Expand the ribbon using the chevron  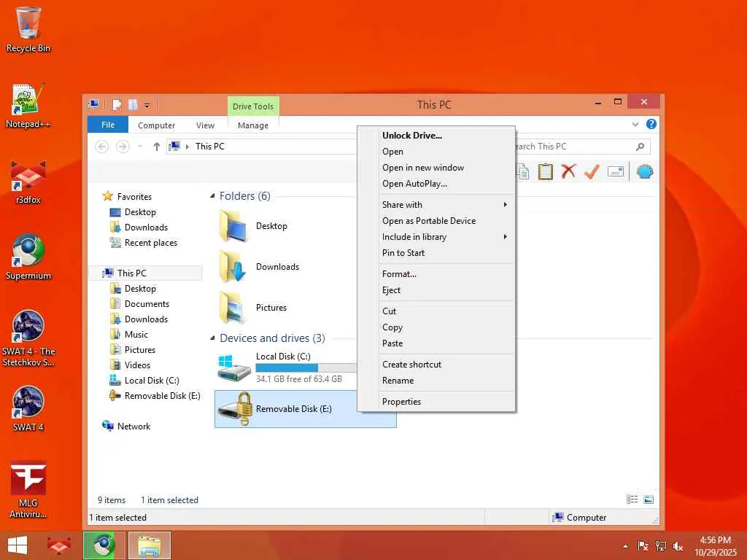pyautogui.click(x=635, y=124)
